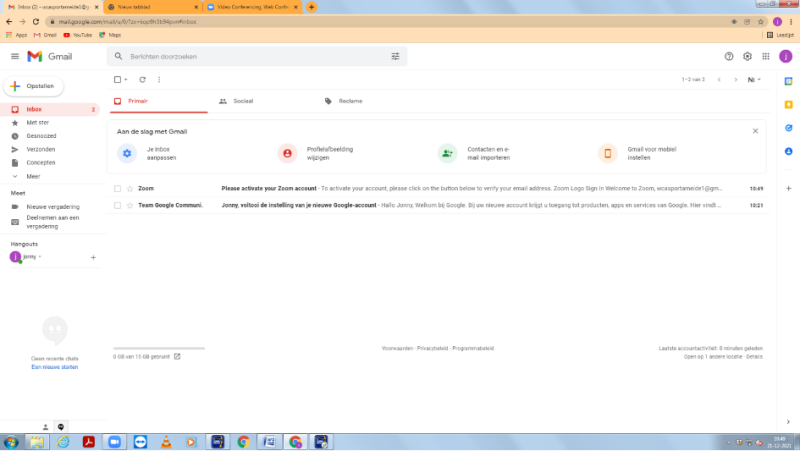Tick the select-all checkbox

(x=117, y=80)
